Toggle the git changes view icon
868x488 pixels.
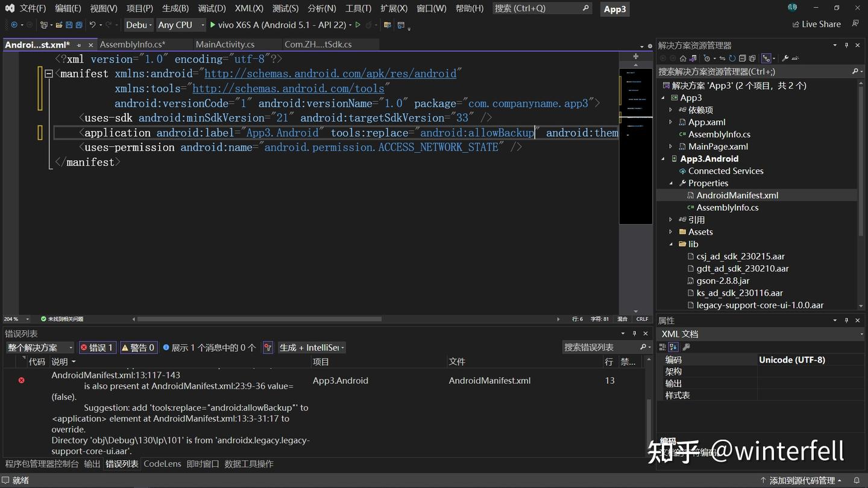[766, 58]
